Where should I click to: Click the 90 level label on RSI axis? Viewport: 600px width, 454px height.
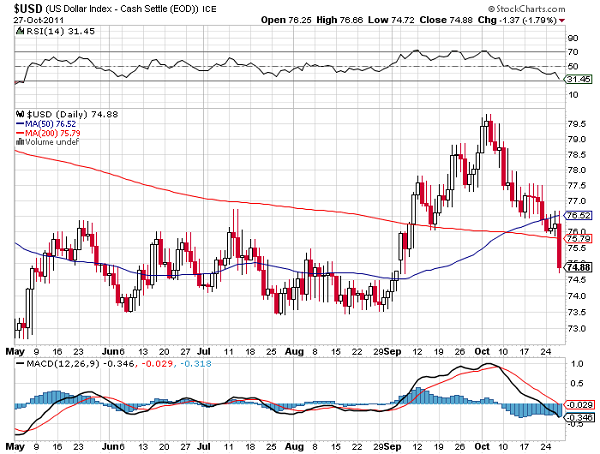click(x=573, y=38)
